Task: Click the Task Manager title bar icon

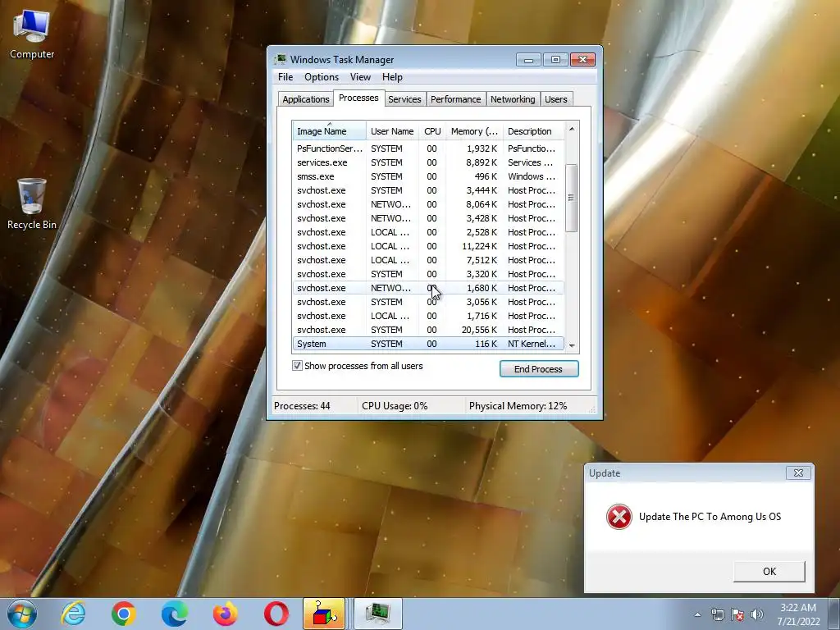Action: coord(281,59)
